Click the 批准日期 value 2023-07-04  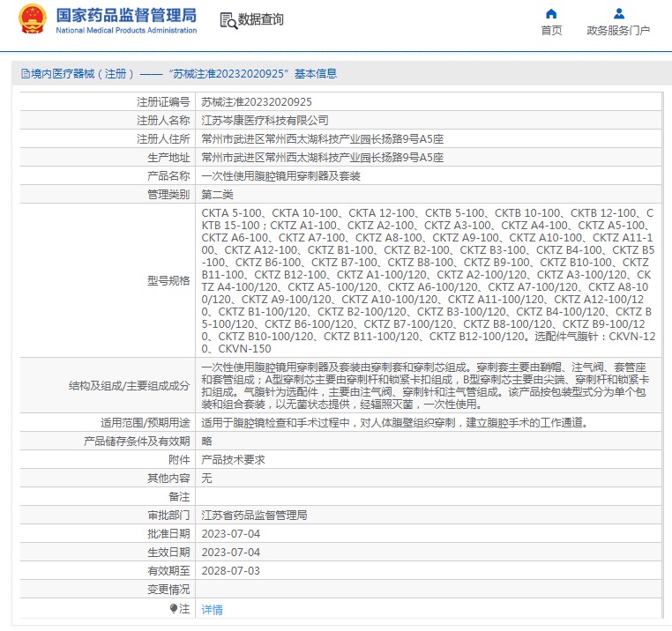pos(230,534)
